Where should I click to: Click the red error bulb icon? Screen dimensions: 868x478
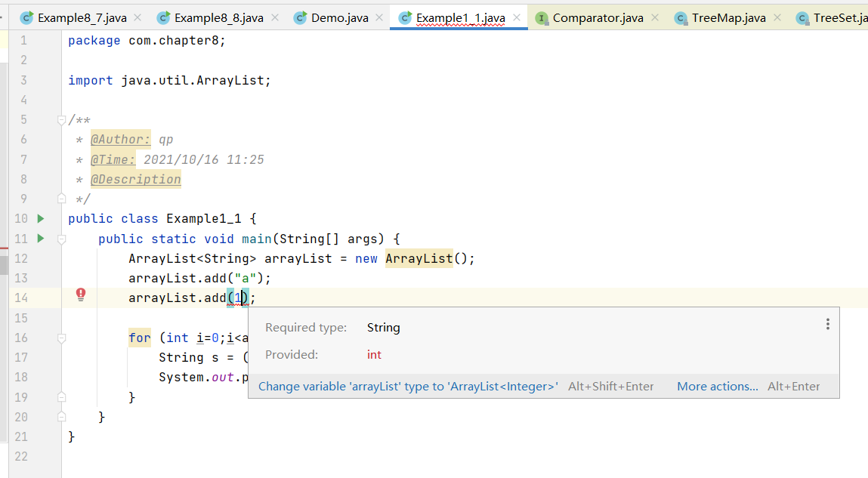pyautogui.click(x=81, y=294)
